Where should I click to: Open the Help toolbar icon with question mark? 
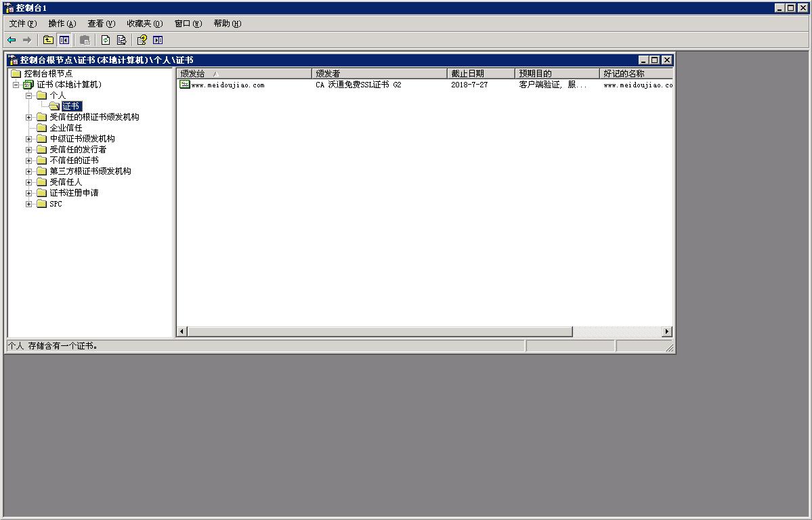pyautogui.click(x=142, y=40)
